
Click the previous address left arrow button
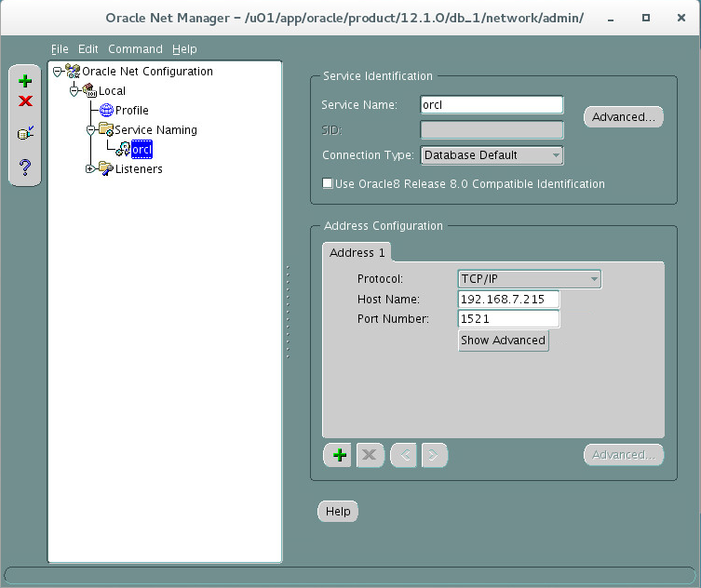click(x=404, y=455)
